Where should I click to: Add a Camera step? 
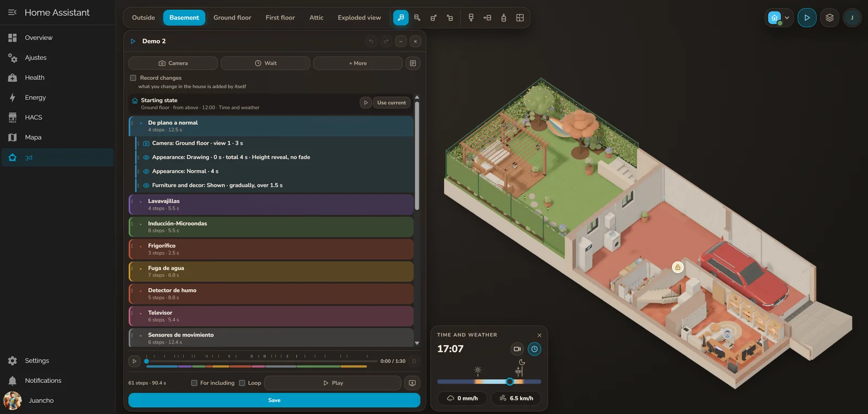173,63
